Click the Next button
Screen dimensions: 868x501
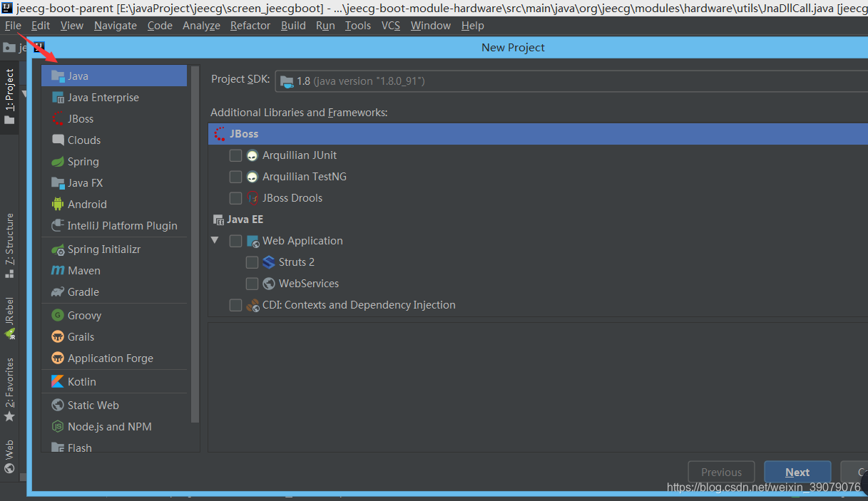click(x=797, y=472)
